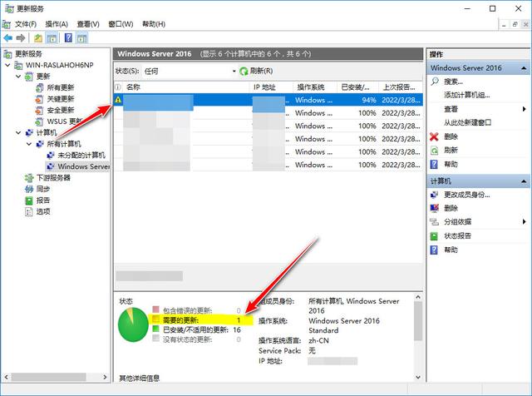Click the 刷新 icon in the actions pane
The width and height of the screenshot is (532, 396).
coord(434,151)
